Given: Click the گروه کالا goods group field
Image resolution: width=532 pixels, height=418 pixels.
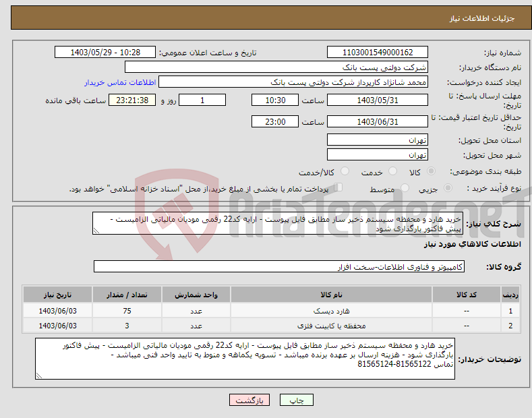Looking at the screenshot, I should pos(279,267).
